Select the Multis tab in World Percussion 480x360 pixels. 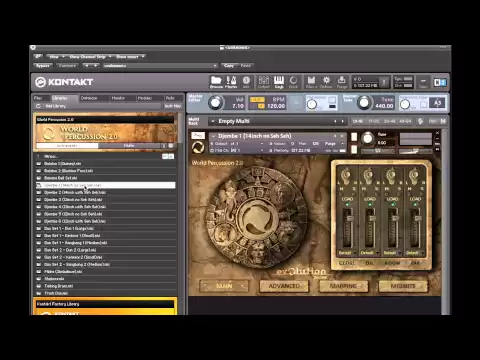tap(129, 146)
